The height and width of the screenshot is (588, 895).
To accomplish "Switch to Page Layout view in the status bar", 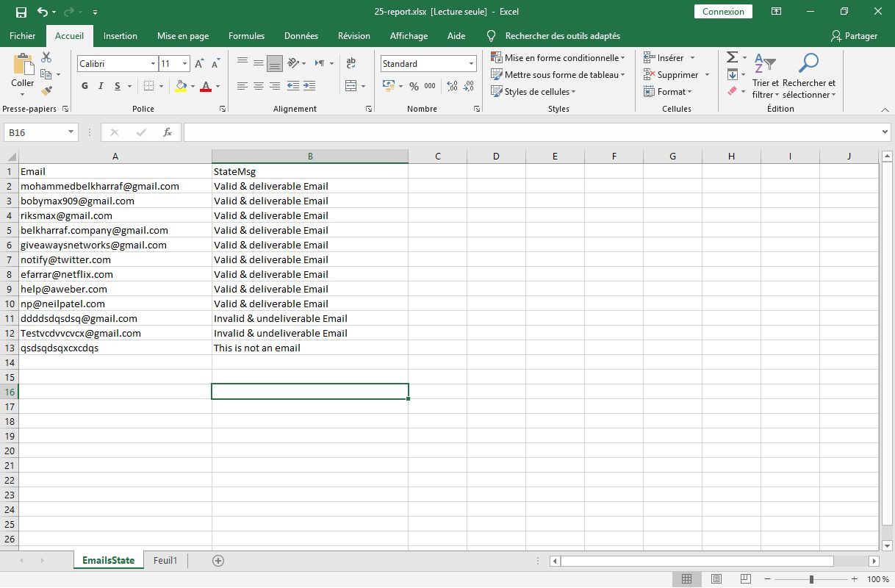I will click(716, 579).
